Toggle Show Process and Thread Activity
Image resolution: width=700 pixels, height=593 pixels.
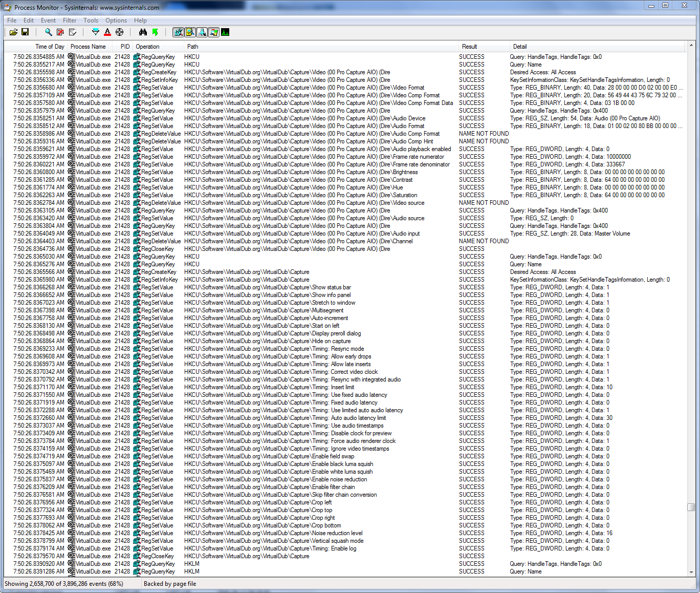(x=213, y=32)
